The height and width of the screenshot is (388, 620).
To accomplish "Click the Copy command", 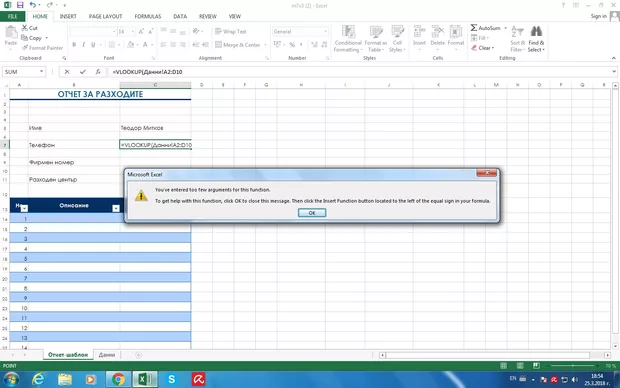I will tap(32, 38).
